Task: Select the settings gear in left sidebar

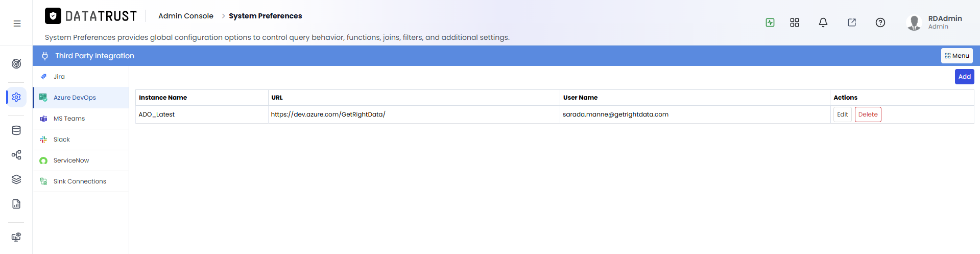Action: (16, 97)
